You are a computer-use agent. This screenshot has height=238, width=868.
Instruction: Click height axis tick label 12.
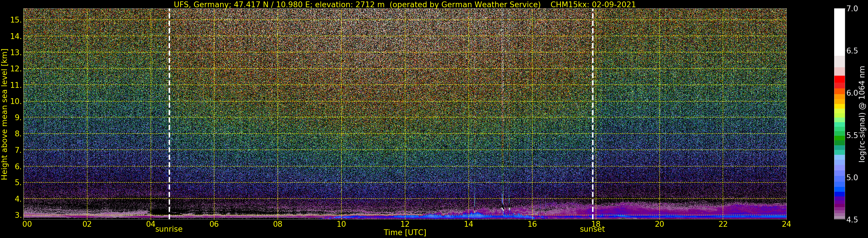pyautogui.click(x=16, y=69)
